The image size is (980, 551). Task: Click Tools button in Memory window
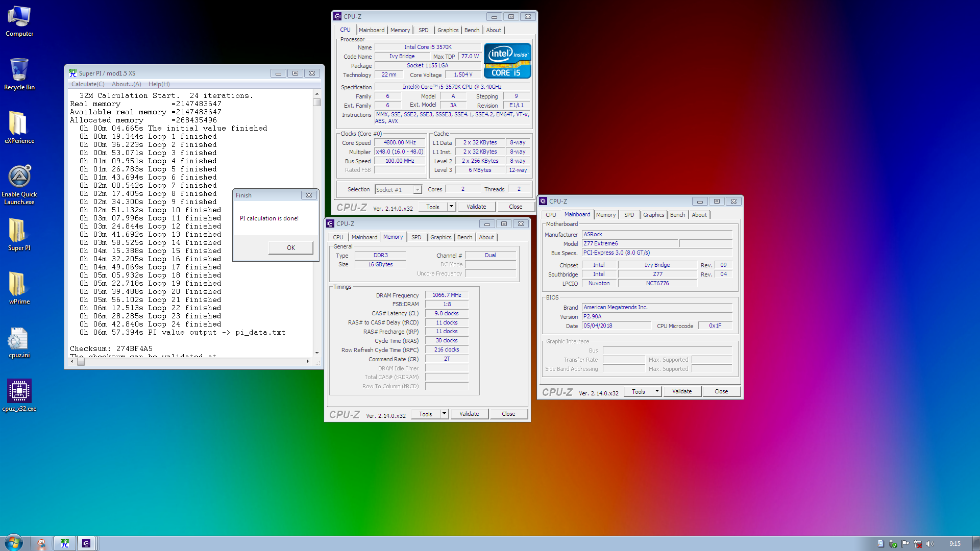pos(426,414)
